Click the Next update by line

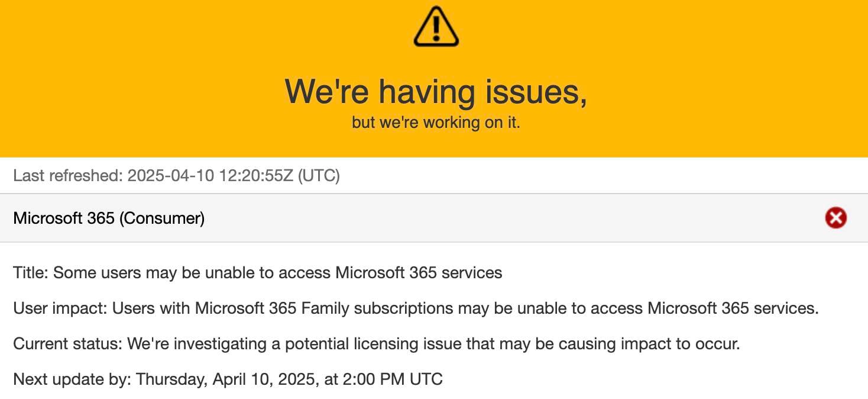pos(228,379)
